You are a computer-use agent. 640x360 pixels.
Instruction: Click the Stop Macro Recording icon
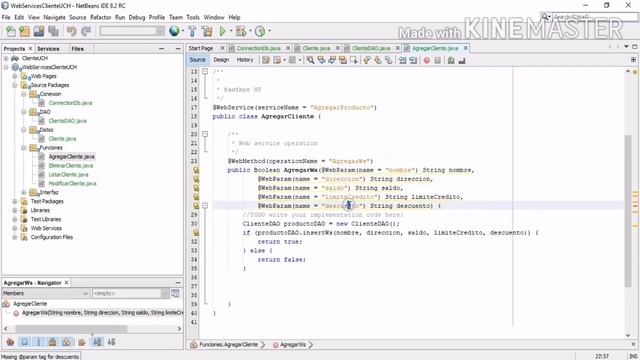(x=438, y=60)
